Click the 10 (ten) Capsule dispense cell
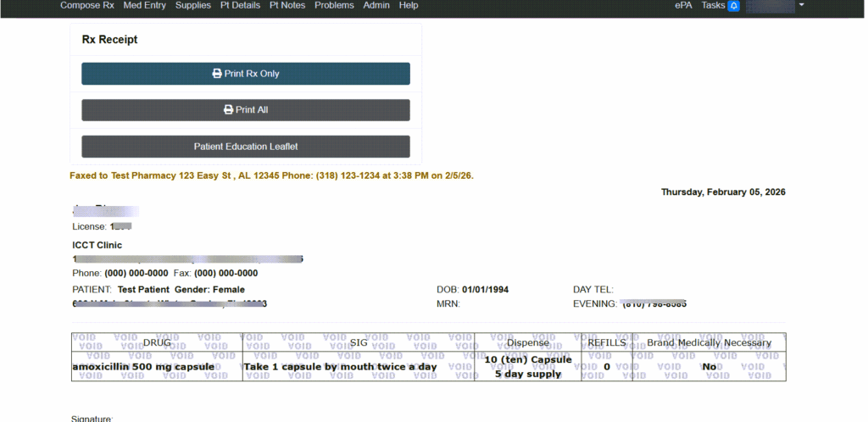Viewport: 868px width, 422px height. tap(528, 360)
